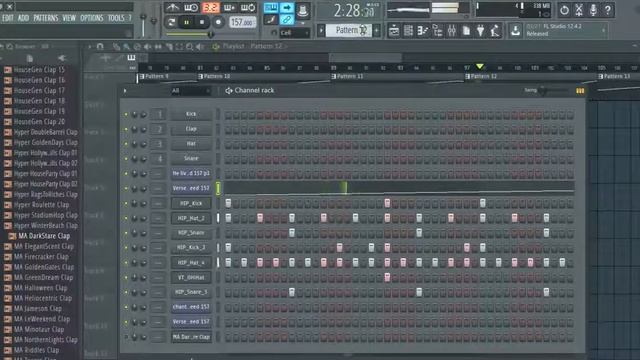Open the plugin picker plug icon

pyautogui.click(x=480, y=31)
